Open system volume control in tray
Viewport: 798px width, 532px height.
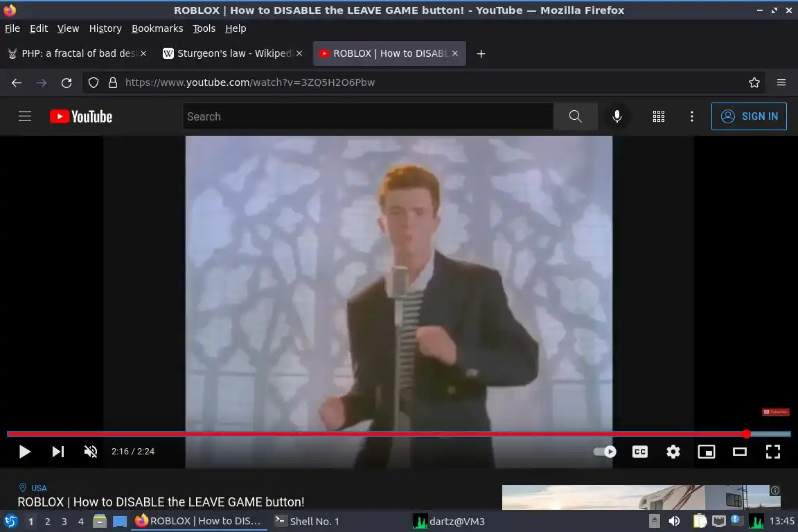[674, 522]
